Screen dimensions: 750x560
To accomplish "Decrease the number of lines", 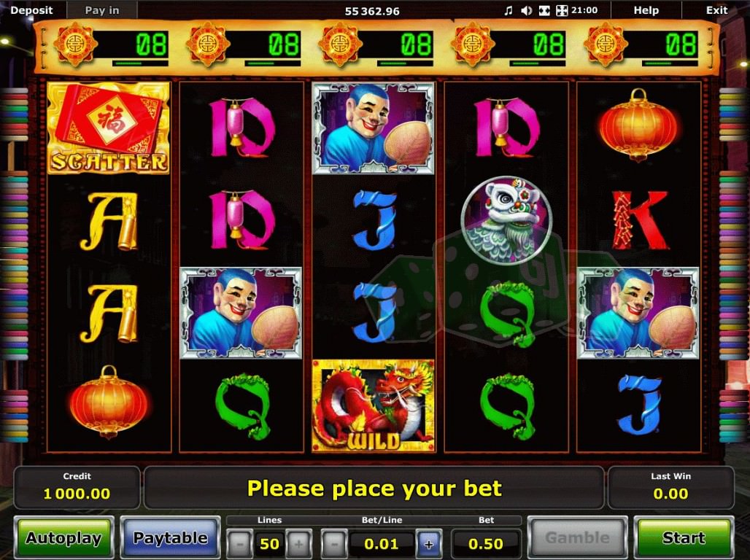I will [x=239, y=544].
